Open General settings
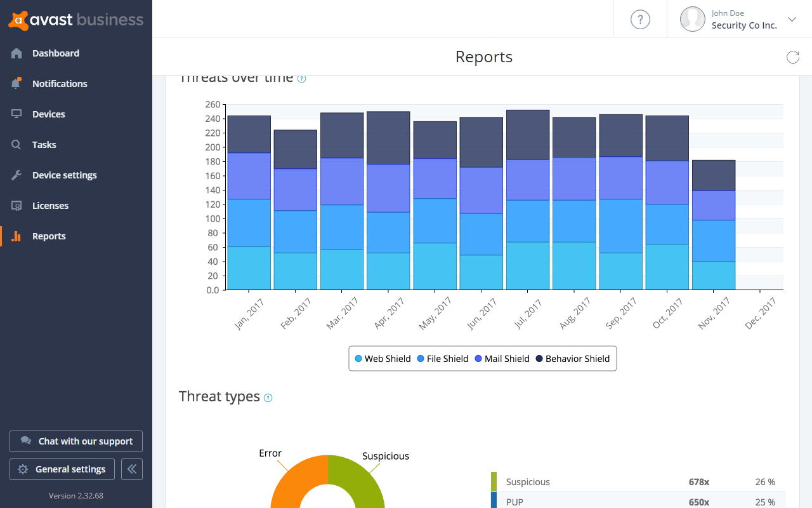This screenshot has height=508, width=812. click(x=62, y=469)
